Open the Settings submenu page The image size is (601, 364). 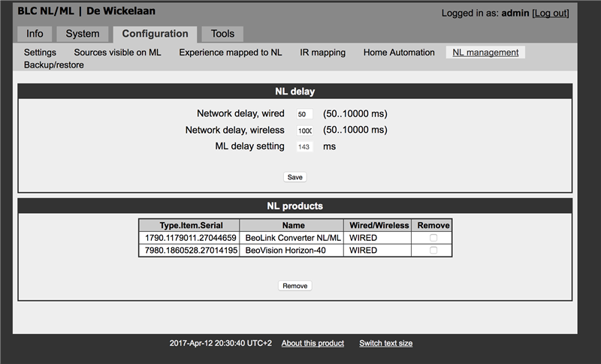point(40,53)
